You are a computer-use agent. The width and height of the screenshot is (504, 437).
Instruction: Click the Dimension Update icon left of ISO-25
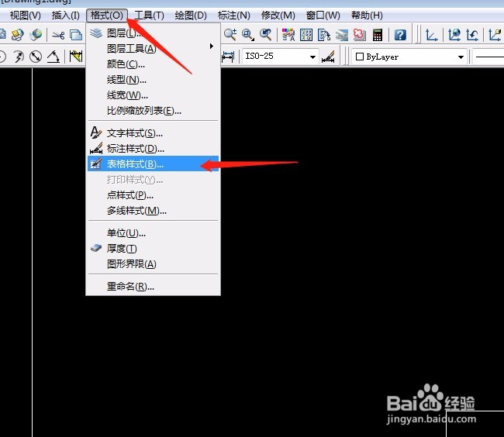tap(228, 57)
